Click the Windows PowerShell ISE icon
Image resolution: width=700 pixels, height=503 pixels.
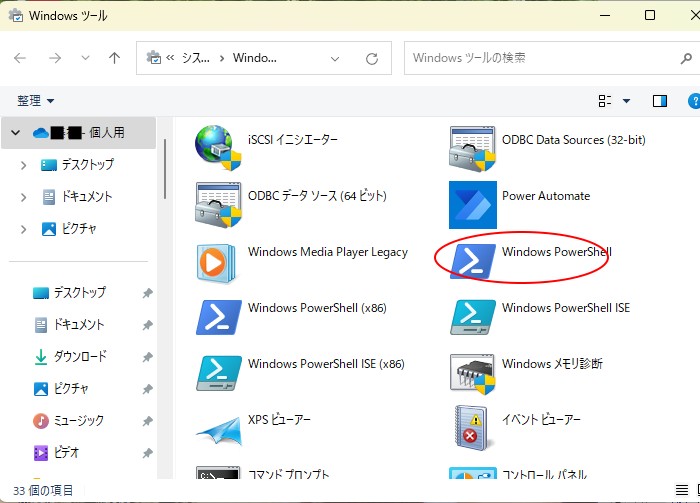click(x=473, y=317)
